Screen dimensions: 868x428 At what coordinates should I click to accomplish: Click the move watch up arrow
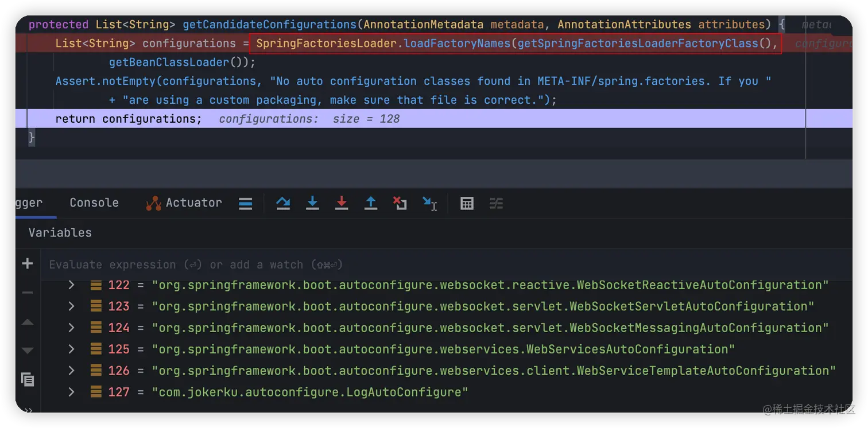[27, 322]
